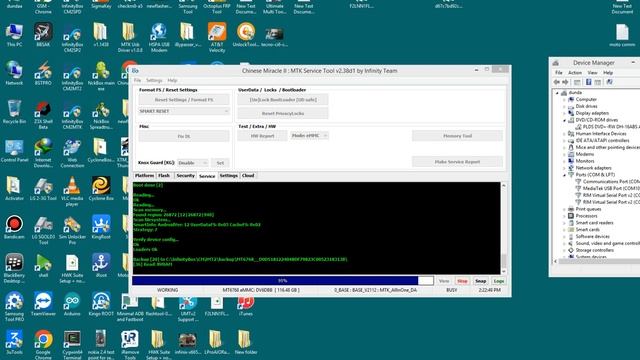Launch Bandicam desktop shortcut
The height and width of the screenshot is (360, 640).
(14, 227)
